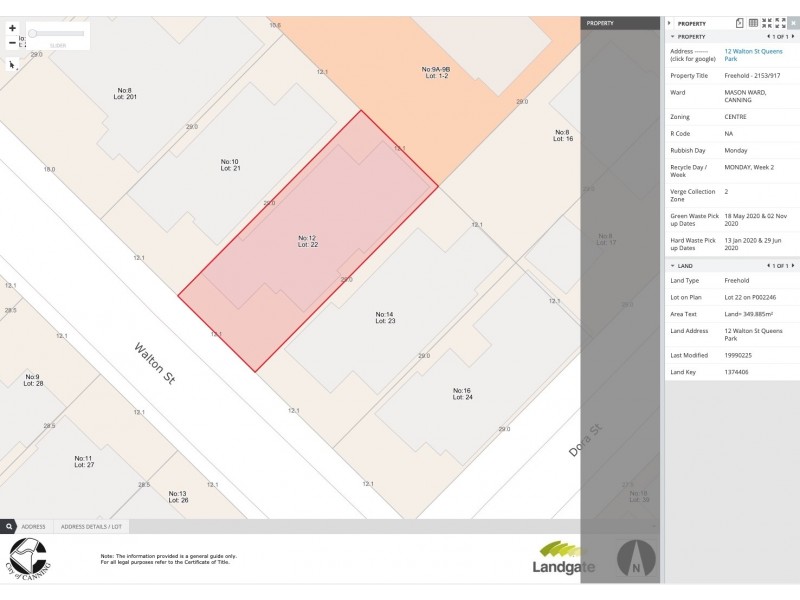Viewport: 800px width, 600px height.
Task: Switch to the ADDRESS search tab
Action: (x=33, y=526)
